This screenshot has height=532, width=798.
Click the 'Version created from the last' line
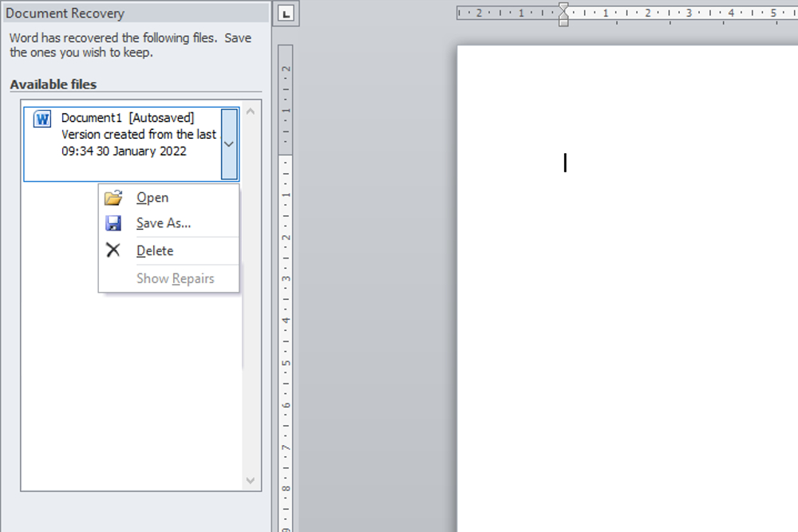click(138, 134)
